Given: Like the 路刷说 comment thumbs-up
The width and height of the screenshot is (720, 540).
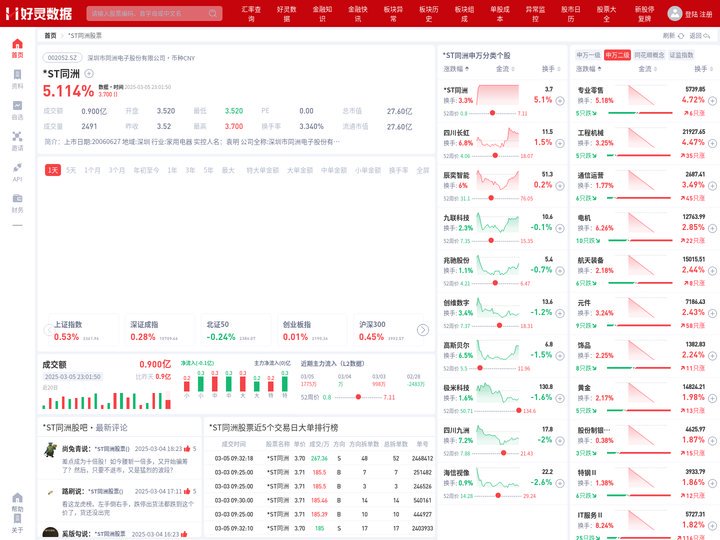Looking at the screenshot, I should (x=187, y=491).
